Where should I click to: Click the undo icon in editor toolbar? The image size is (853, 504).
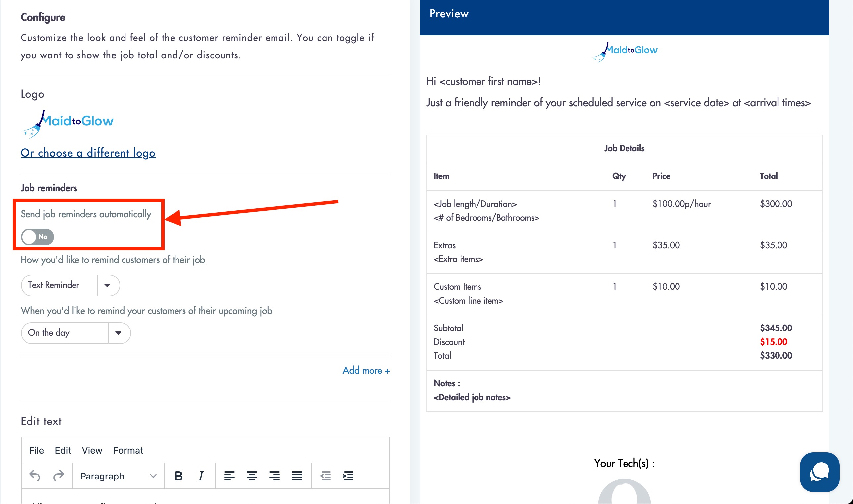pyautogui.click(x=35, y=476)
